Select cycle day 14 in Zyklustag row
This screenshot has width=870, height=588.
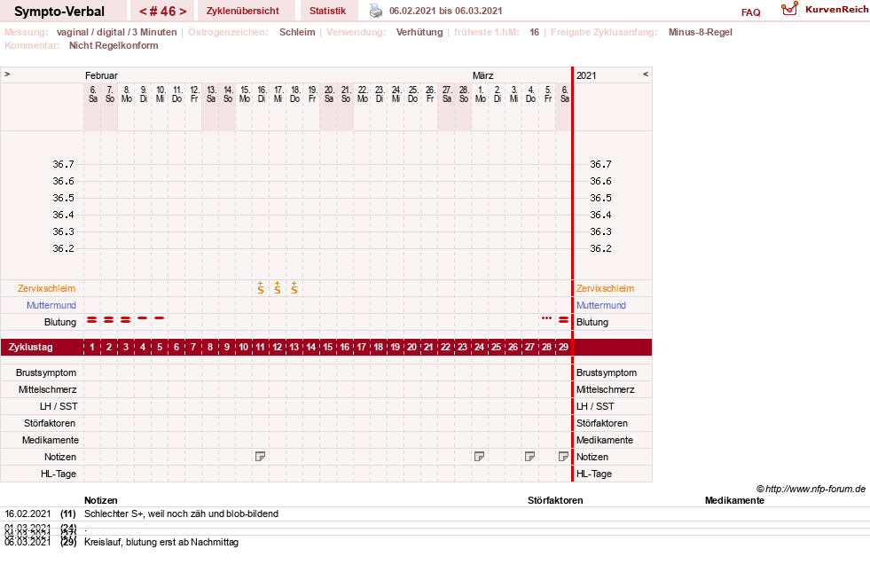(310, 347)
